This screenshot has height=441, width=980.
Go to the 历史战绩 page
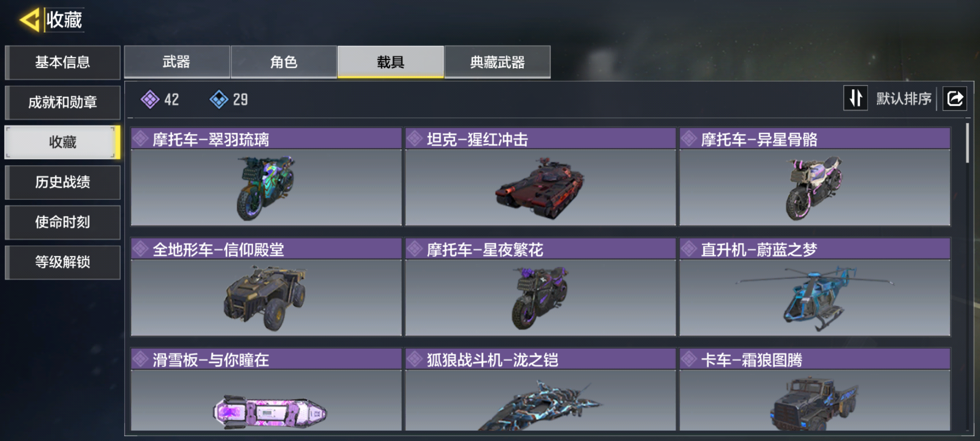(x=62, y=182)
